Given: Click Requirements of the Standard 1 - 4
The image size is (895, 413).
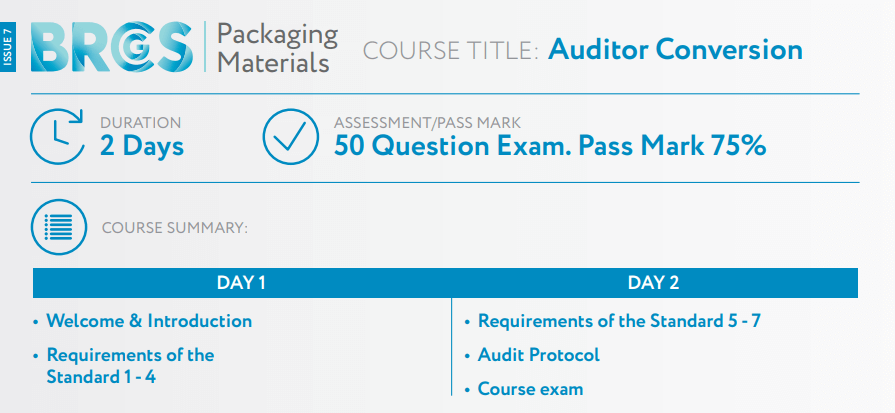Looking at the screenshot, I should point(130,366).
